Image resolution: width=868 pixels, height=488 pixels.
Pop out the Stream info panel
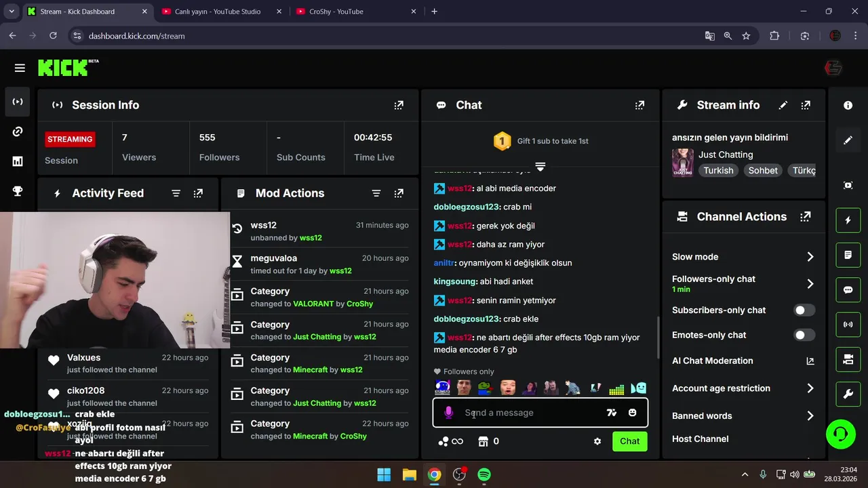click(x=806, y=105)
